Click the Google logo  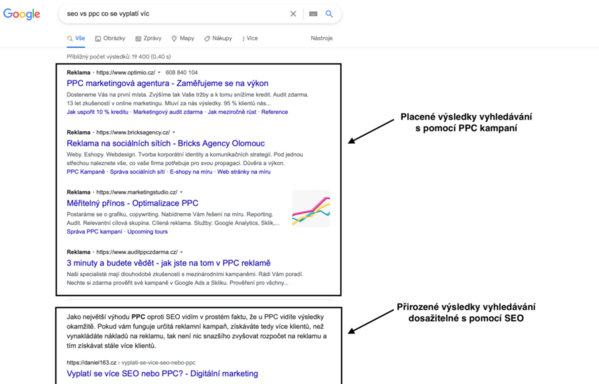[22, 14]
